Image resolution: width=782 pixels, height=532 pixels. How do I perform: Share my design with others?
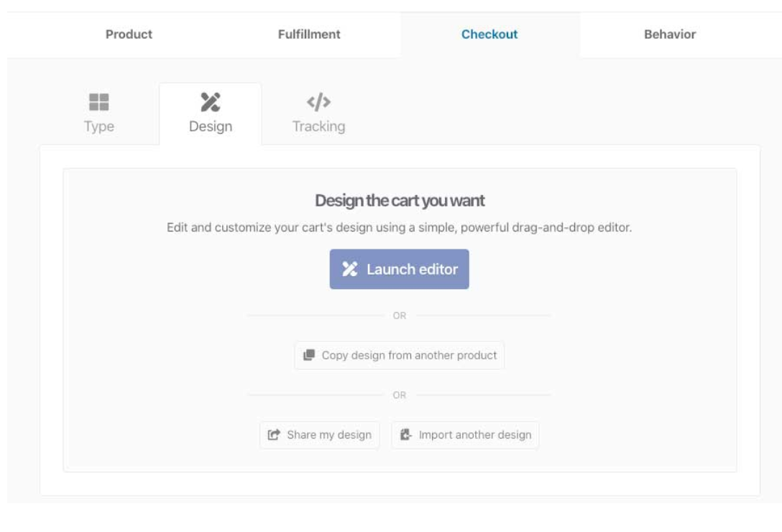(320, 435)
